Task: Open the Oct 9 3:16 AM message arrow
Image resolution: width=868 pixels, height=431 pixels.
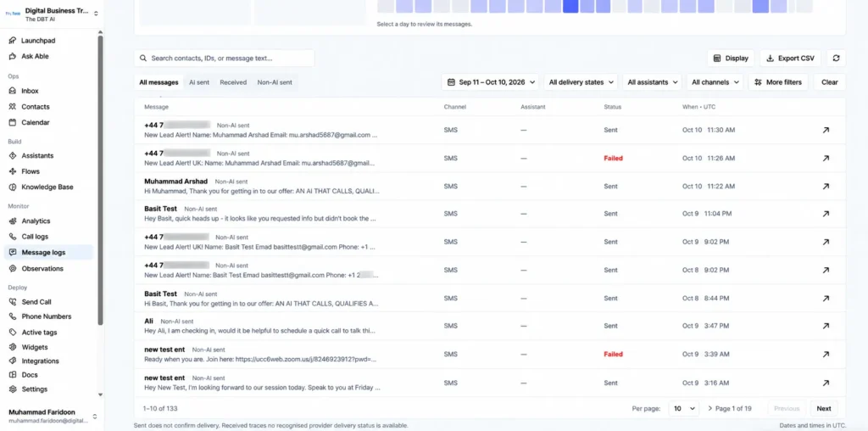Action: pyautogui.click(x=826, y=383)
